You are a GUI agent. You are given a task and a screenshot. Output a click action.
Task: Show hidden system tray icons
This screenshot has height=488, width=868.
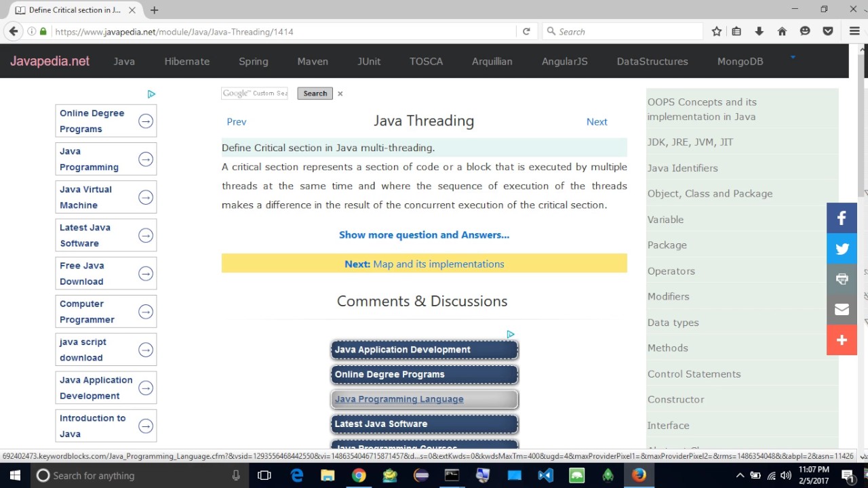coord(740,475)
